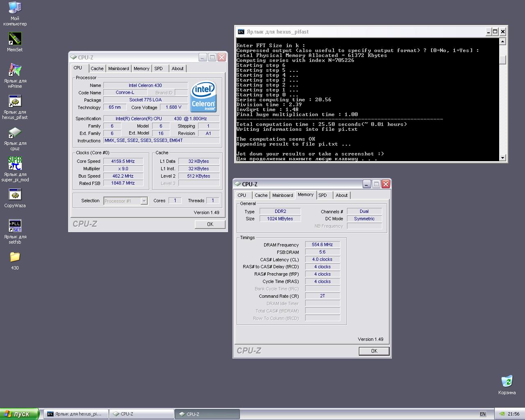Screen dimensions: 525x420
Task: Click the Level 2 512 KBytes field
Action: click(199, 176)
